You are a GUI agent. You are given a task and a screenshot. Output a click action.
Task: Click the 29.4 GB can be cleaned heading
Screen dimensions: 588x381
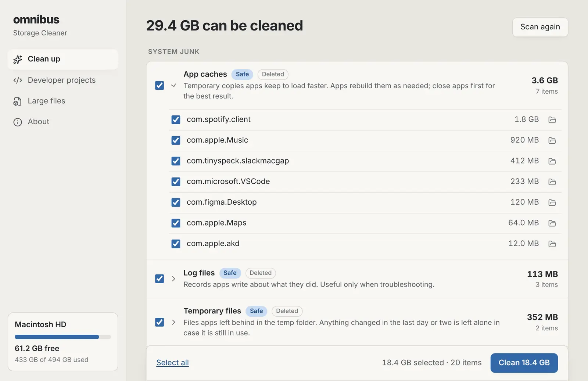pos(225,26)
